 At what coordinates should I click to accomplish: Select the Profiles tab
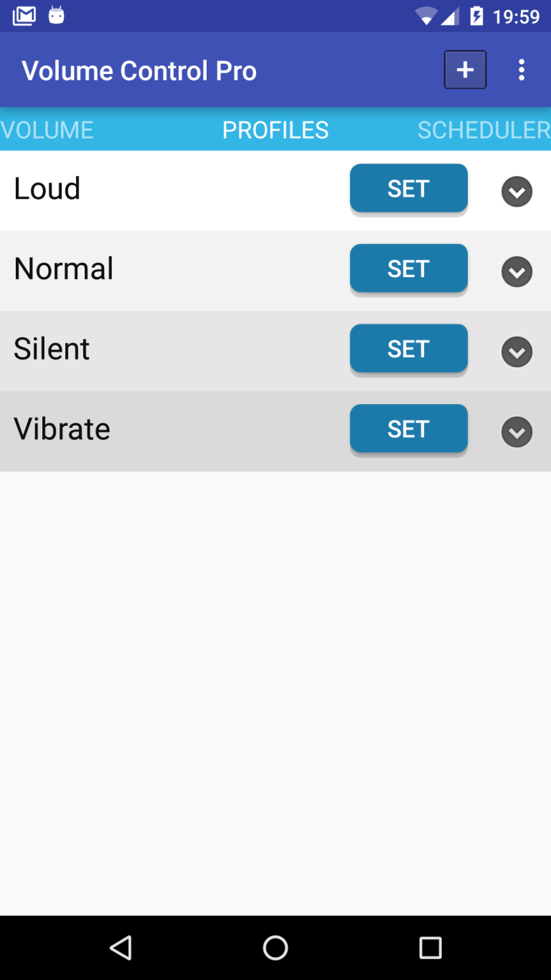click(x=275, y=130)
